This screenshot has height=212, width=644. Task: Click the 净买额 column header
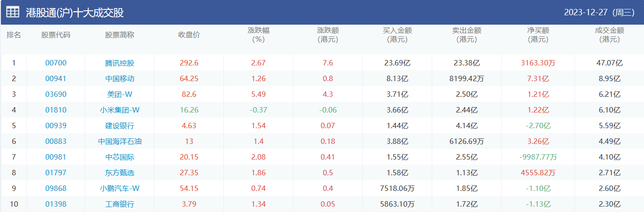point(538,35)
